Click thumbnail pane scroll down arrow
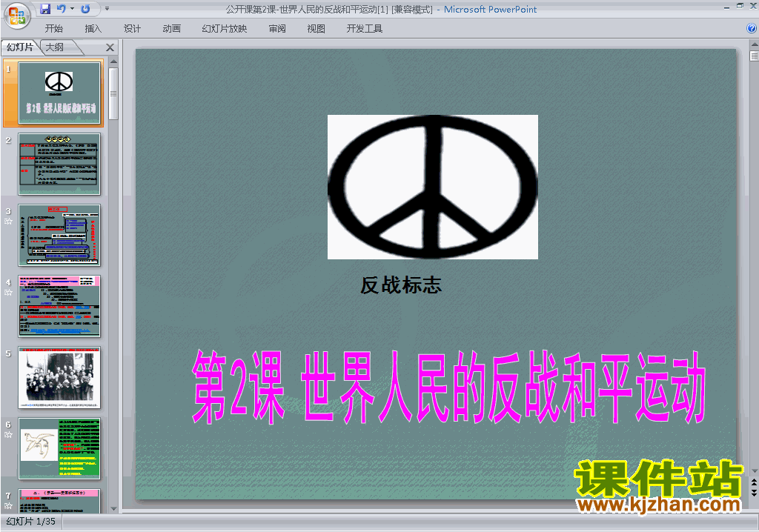The image size is (759, 532). click(x=113, y=509)
